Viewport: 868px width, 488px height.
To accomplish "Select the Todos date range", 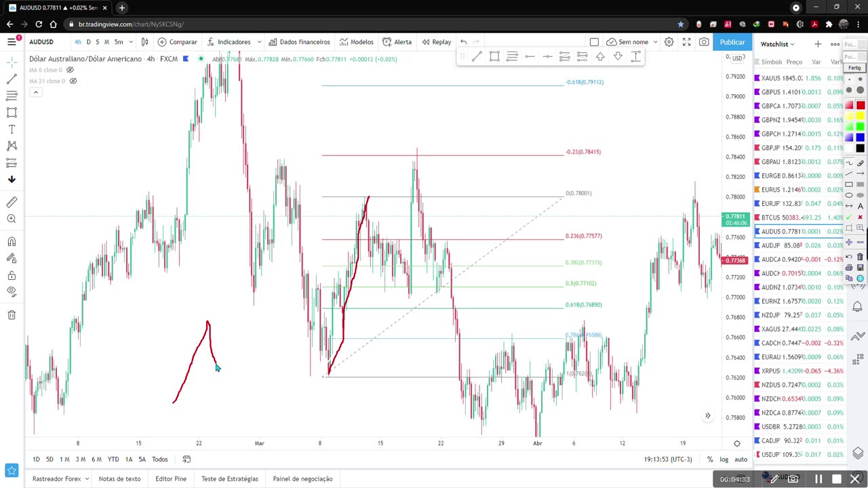I will (x=159, y=460).
